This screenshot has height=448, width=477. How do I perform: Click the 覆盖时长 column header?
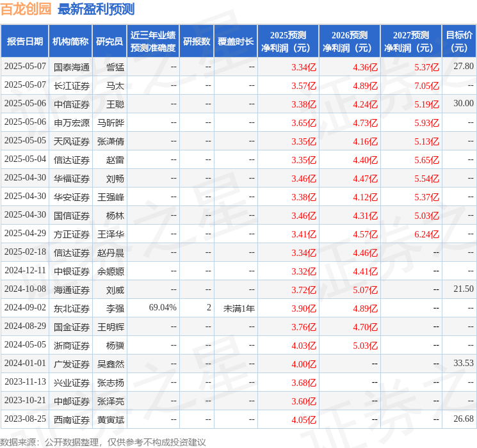[x=236, y=42]
